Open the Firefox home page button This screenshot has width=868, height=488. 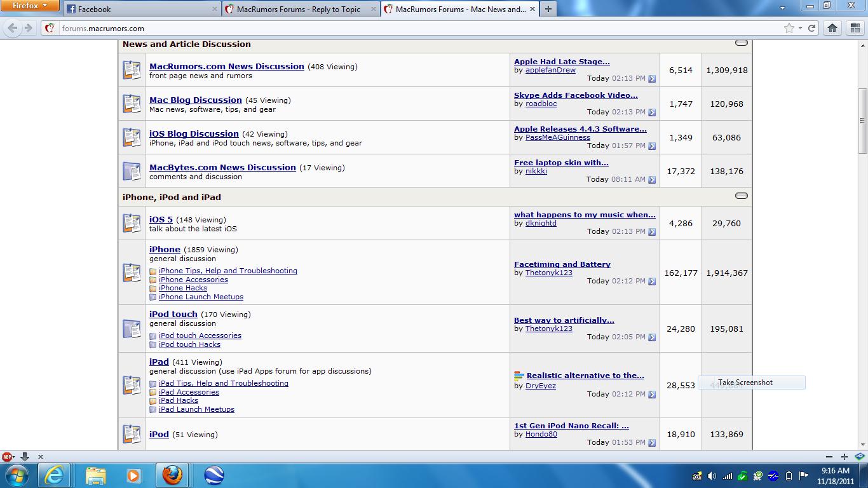(832, 28)
